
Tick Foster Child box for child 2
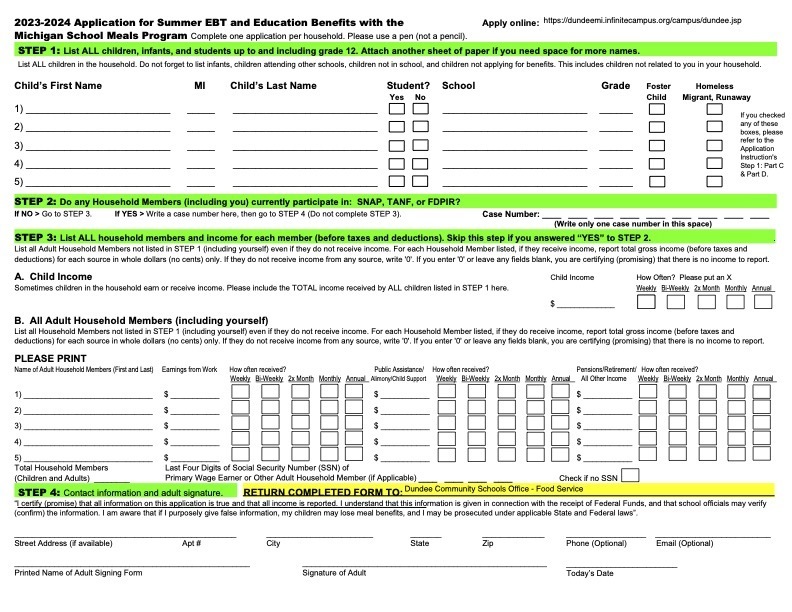(x=657, y=127)
